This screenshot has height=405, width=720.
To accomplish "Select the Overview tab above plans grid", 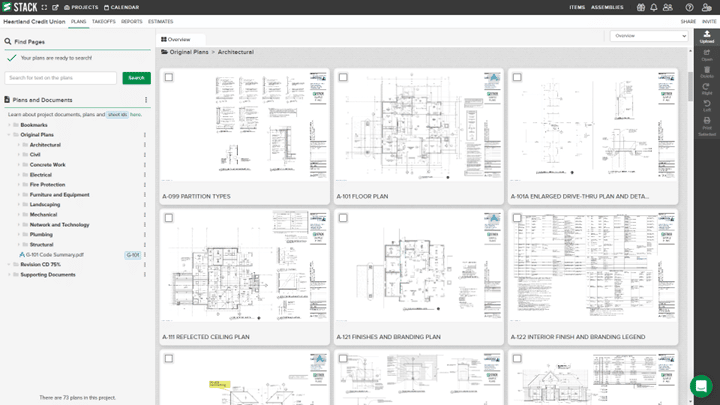I will (176, 39).
